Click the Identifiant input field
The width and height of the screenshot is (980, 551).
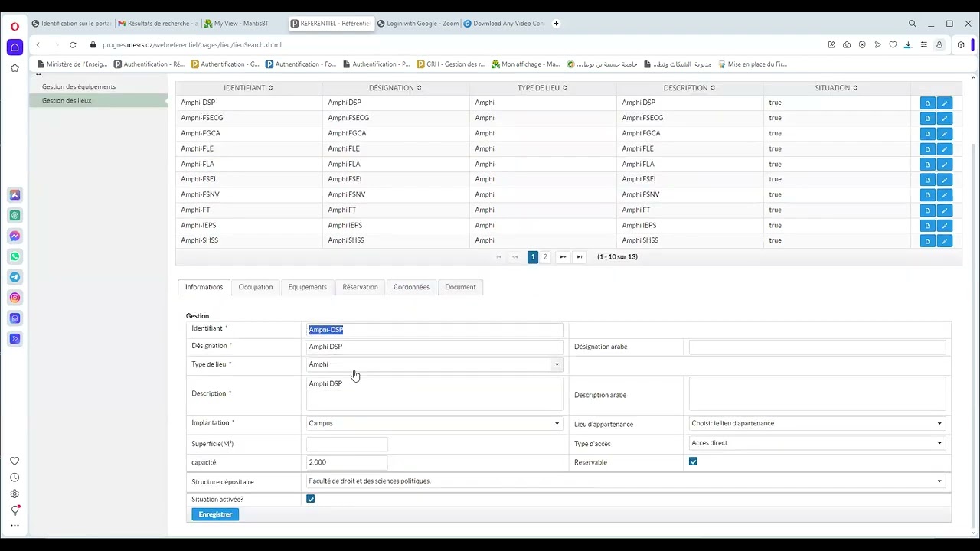434,330
